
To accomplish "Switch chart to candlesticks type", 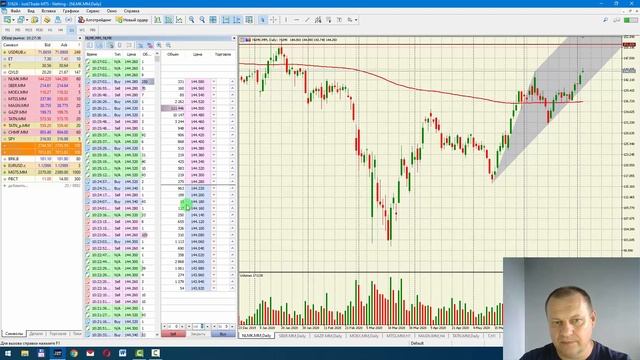I will tap(169, 20).
